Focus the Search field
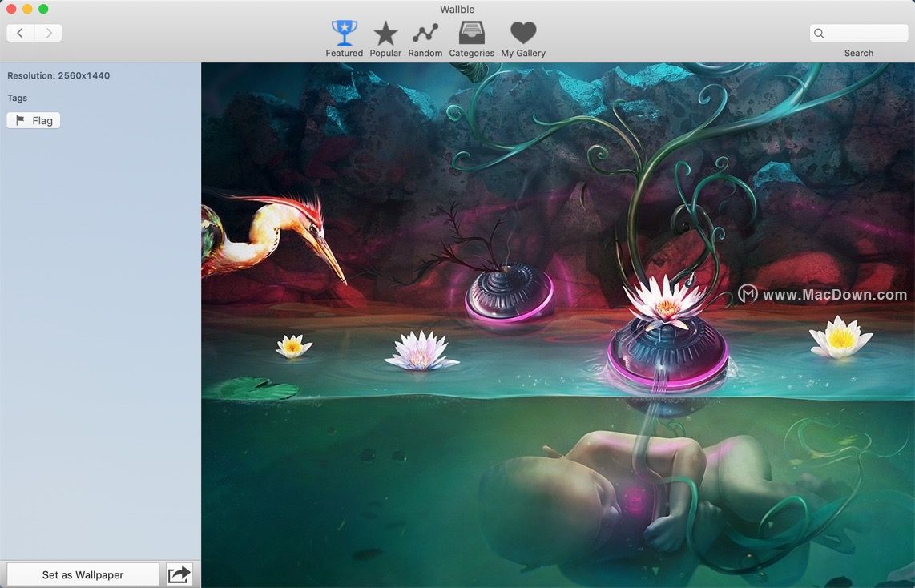Viewport: 915px width, 588px height. [858, 34]
